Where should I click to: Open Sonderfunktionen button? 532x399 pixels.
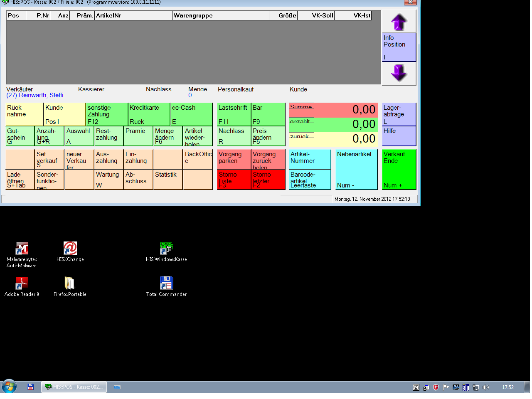(49, 180)
